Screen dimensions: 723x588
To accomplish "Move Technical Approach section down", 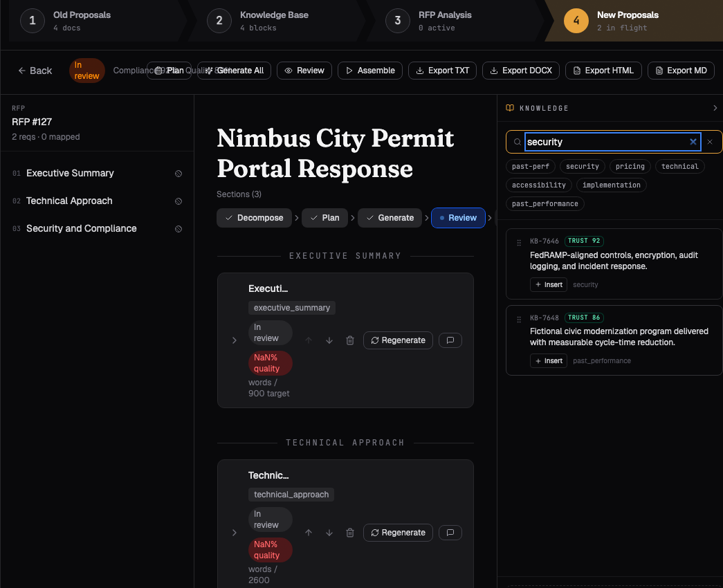I will pos(329,533).
